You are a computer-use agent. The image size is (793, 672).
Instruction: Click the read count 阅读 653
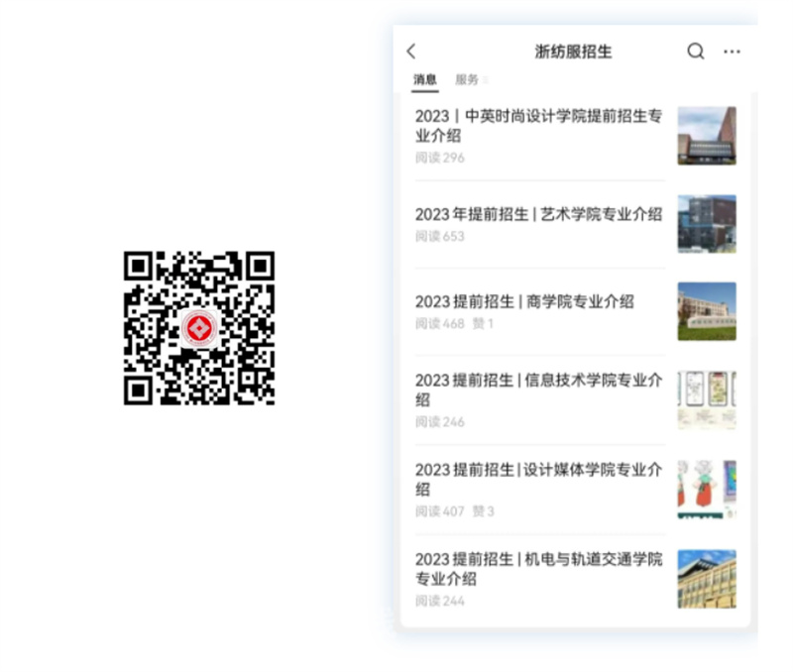pos(439,236)
